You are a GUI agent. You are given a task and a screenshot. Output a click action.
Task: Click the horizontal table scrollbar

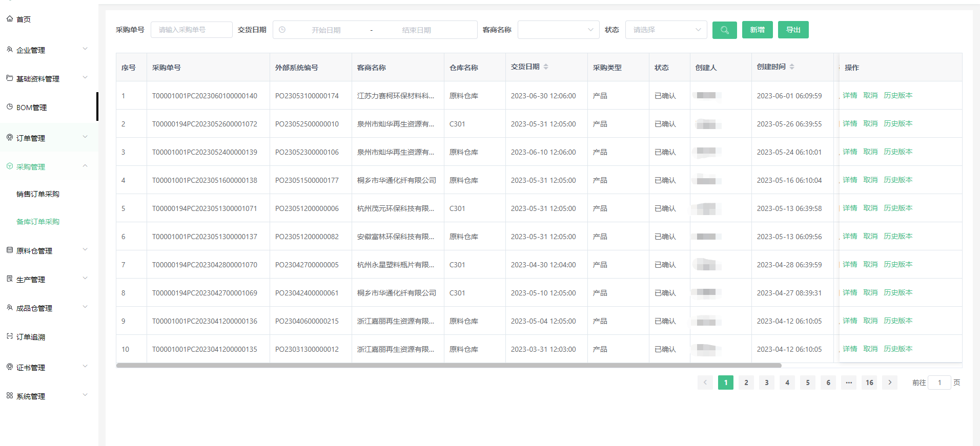pyautogui.click(x=448, y=366)
